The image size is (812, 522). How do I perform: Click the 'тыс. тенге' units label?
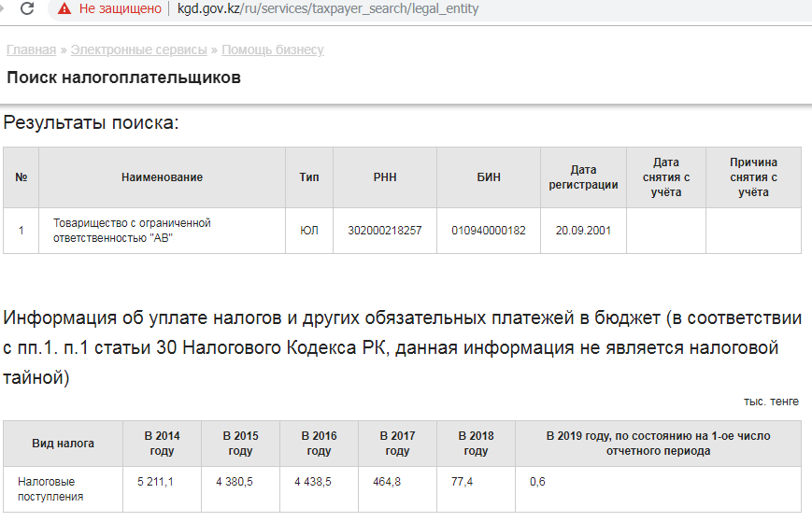[x=771, y=402]
